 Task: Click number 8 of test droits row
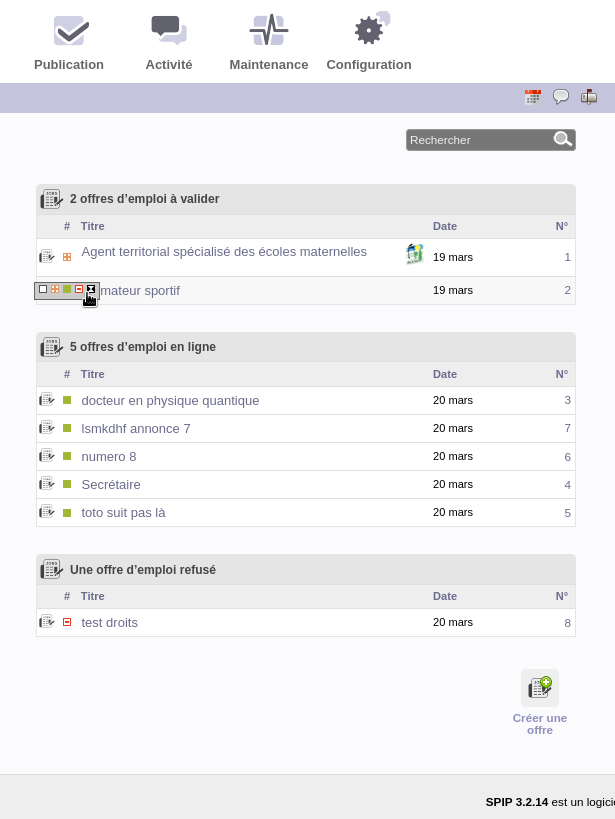(x=567, y=623)
